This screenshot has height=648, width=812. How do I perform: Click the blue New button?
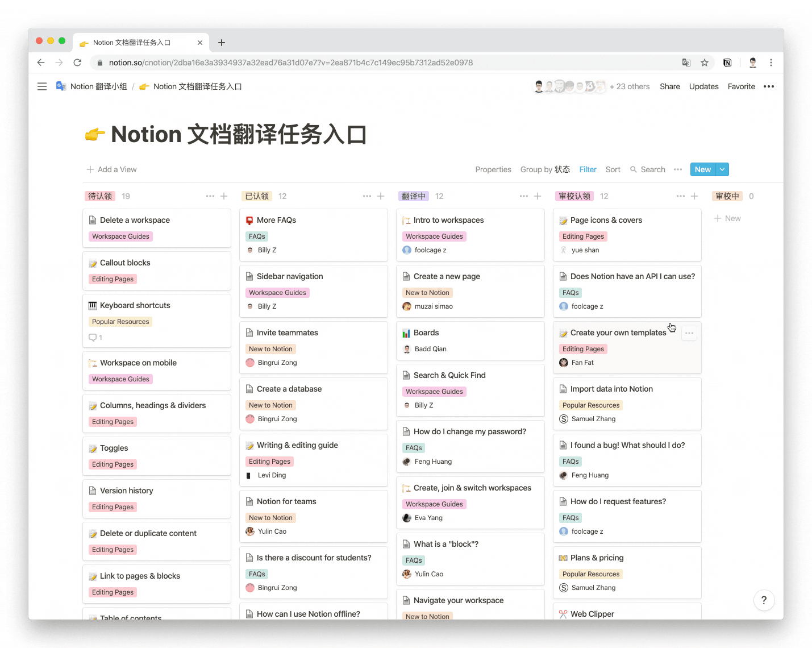[x=703, y=169]
